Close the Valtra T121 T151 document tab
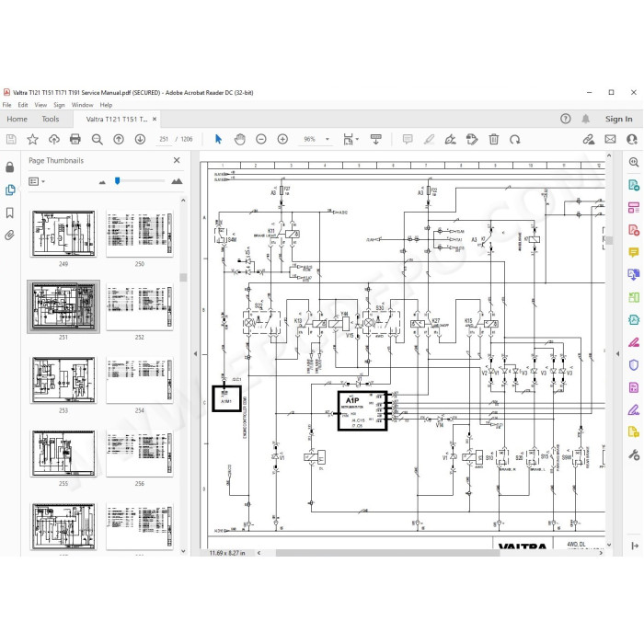The height and width of the screenshot is (644, 644). [155, 119]
